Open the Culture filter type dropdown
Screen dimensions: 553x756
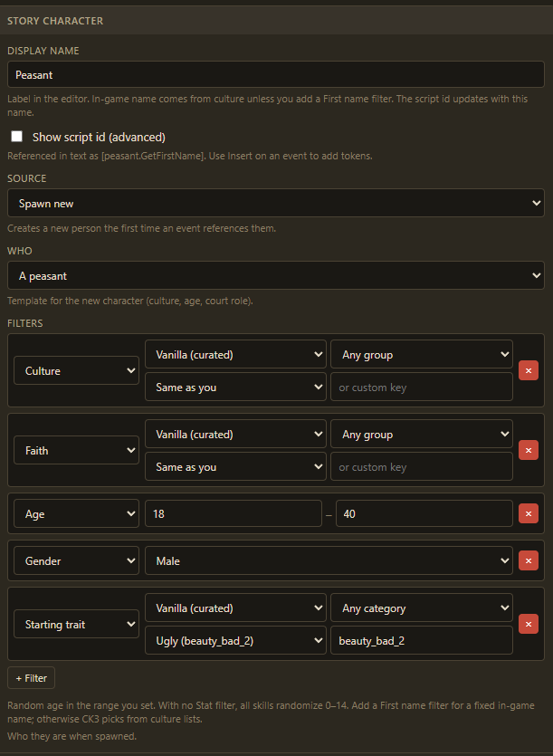coord(77,370)
